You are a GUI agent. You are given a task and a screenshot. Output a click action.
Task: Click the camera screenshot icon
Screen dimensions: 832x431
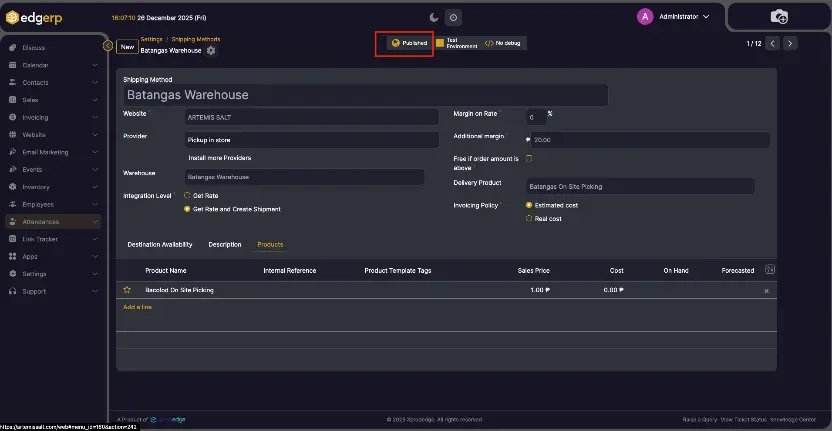[779, 17]
